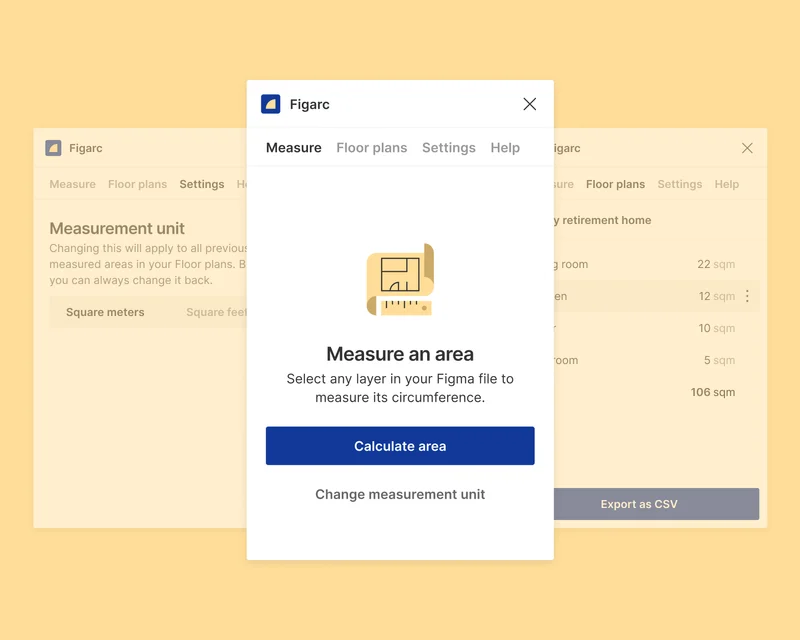Open Settings tab in right window

(680, 184)
